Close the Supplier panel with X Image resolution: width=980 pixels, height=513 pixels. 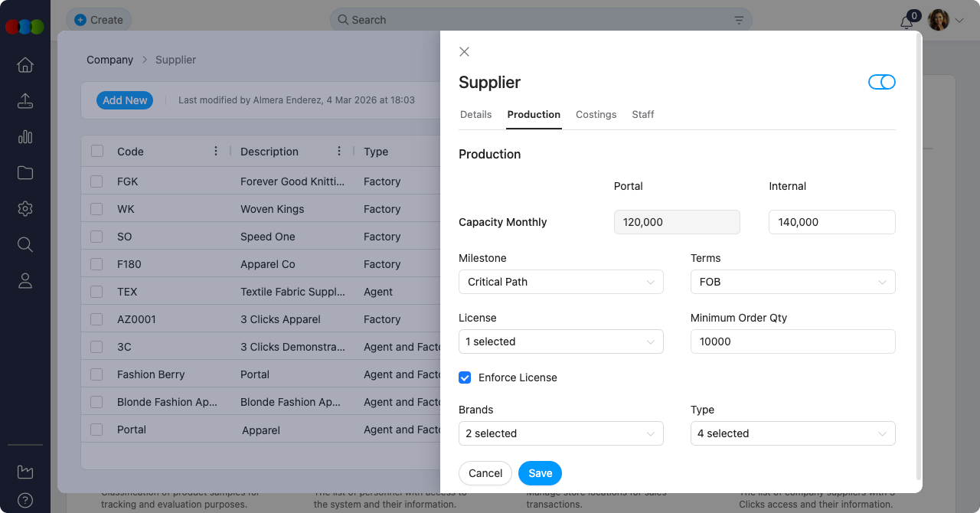464,52
